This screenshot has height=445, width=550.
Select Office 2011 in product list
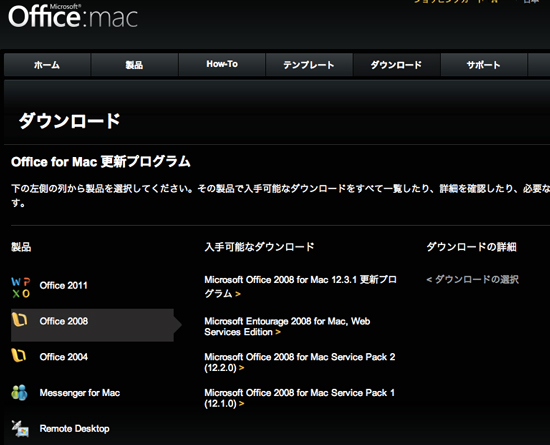tap(63, 285)
